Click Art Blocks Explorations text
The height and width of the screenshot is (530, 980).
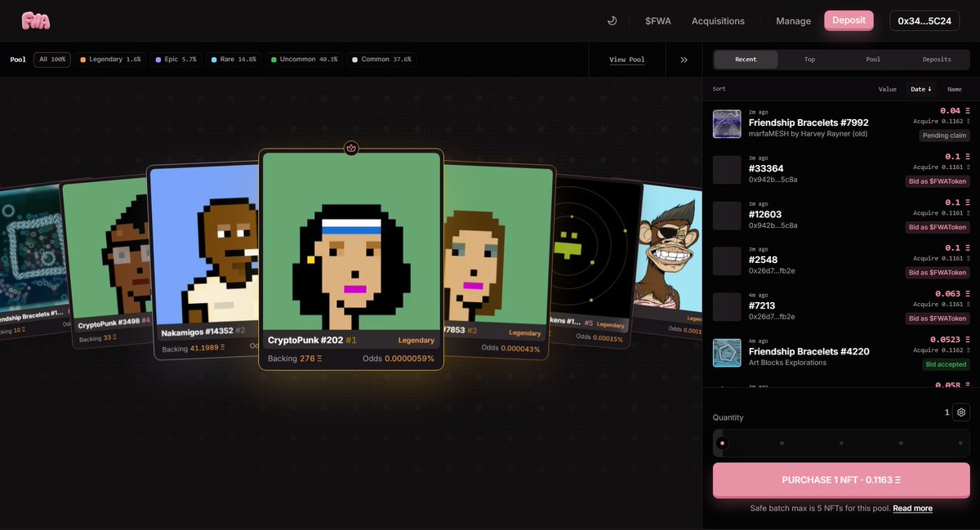tap(787, 363)
